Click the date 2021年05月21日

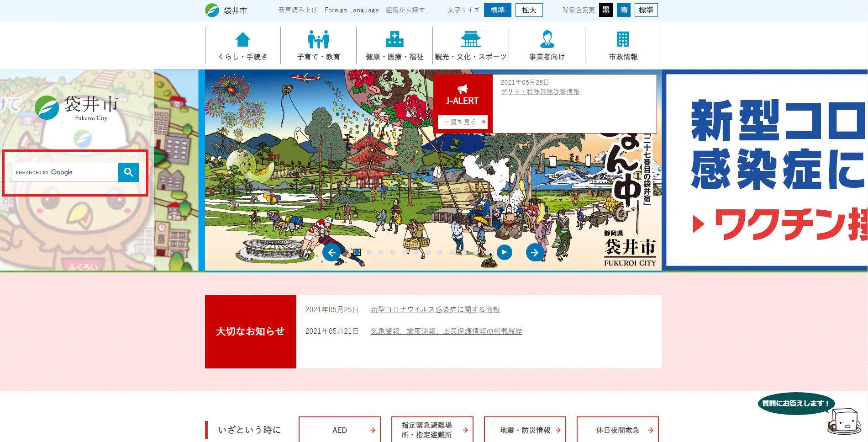[332, 331]
